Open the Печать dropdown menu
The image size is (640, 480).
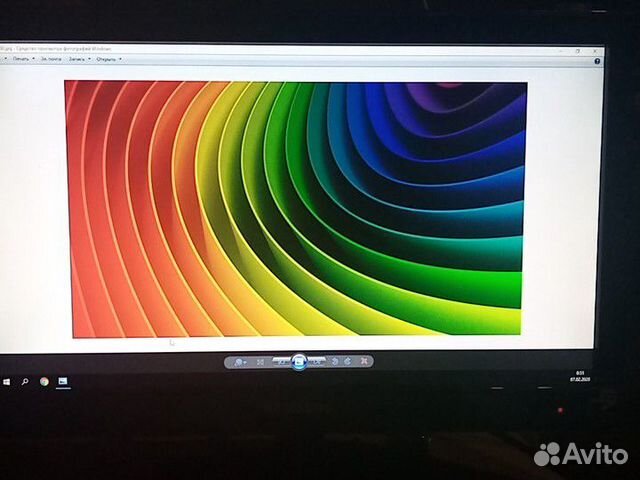tap(20, 58)
